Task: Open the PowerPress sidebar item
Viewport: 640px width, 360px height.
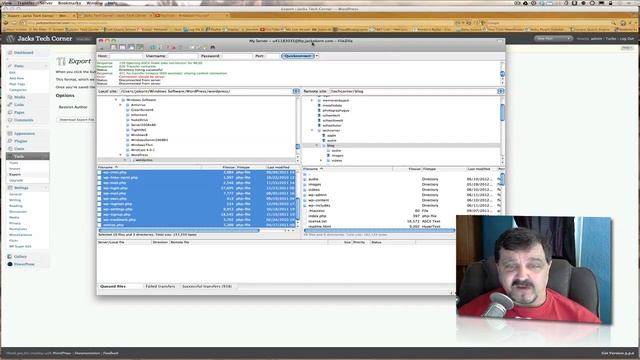Action: (24, 264)
